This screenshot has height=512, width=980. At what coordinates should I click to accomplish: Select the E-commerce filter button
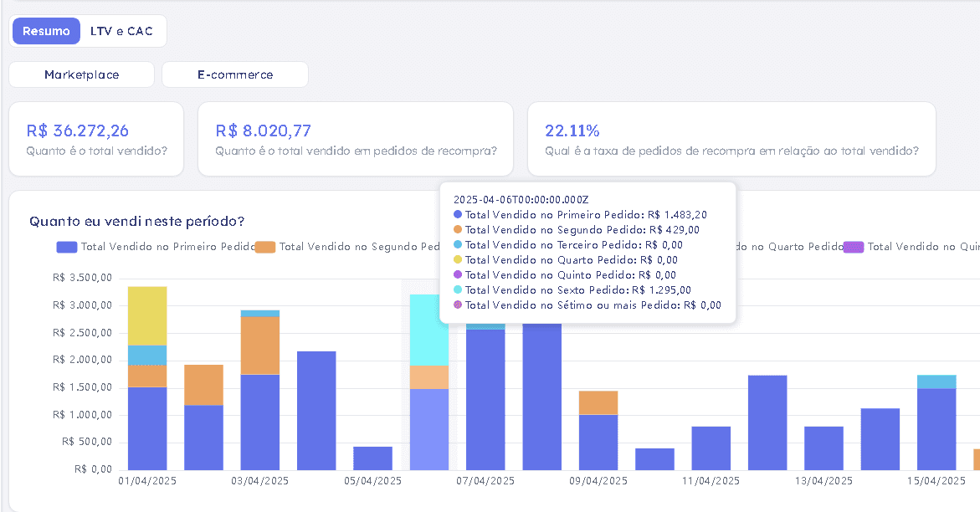click(235, 74)
